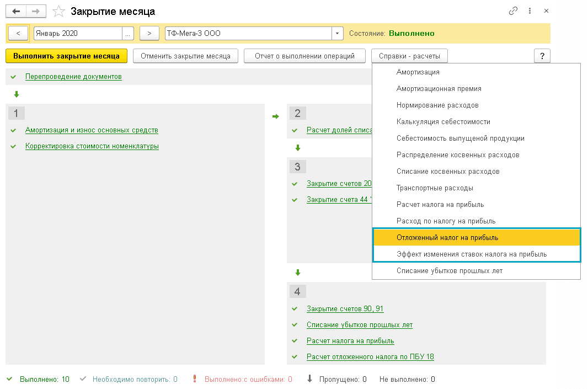Screen dimensions: 588x389
Task: Open period selection ellipsis button
Action: (128, 33)
